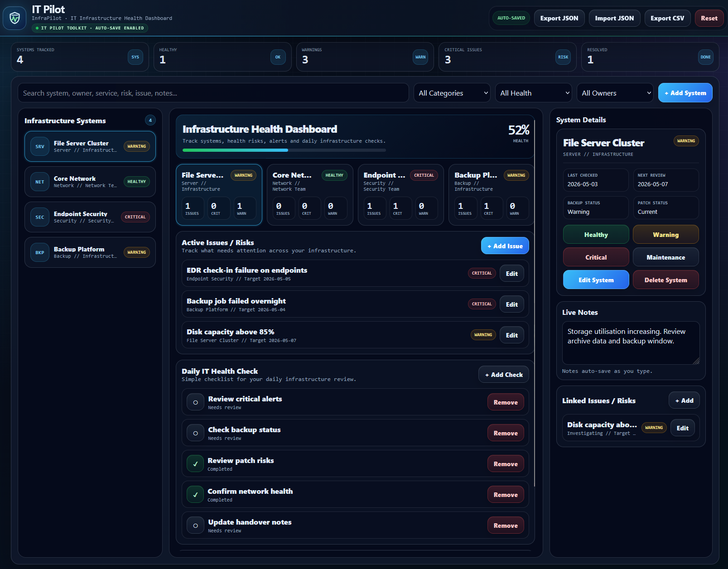Set system status to Maintenance

tap(665, 257)
